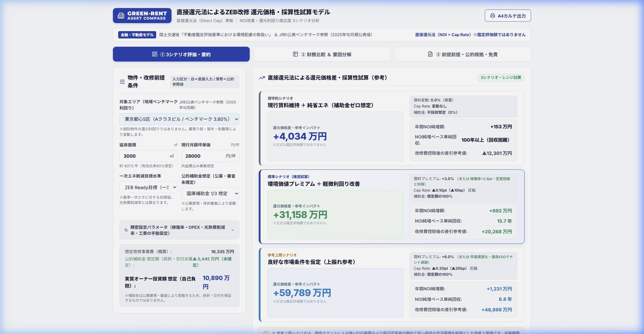Image resolution: width=644 pixels, height=334 pixels.
Task: Click the 現行月額坪単価 input showing 28000
Action: pos(210,156)
